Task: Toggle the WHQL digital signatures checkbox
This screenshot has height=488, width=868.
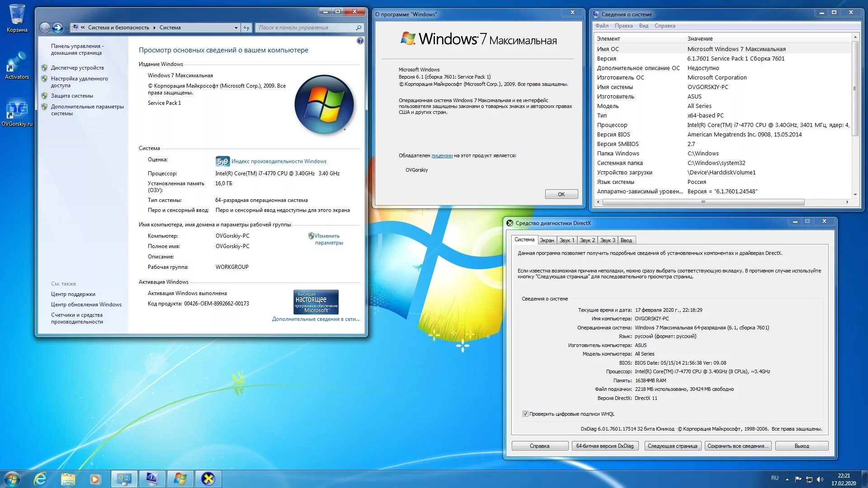Action: click(x=525, y=414)
